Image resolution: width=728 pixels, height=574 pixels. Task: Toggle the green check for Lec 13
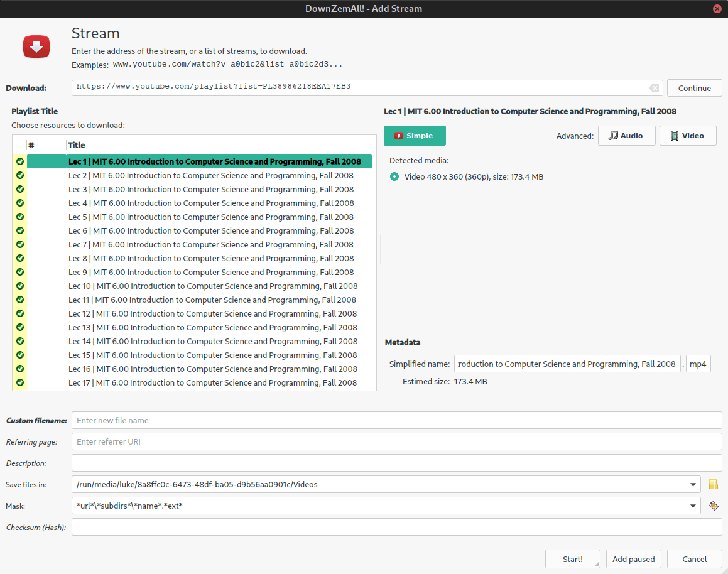(20, 327)
